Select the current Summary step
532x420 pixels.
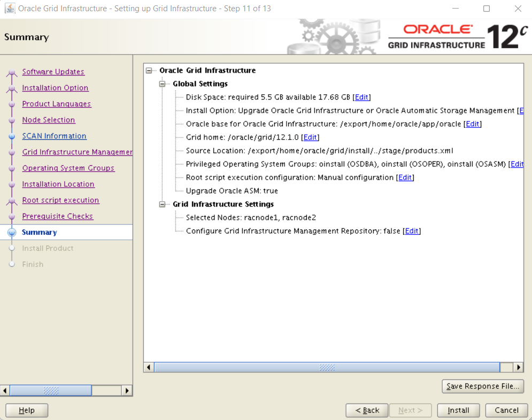[40, 232]
